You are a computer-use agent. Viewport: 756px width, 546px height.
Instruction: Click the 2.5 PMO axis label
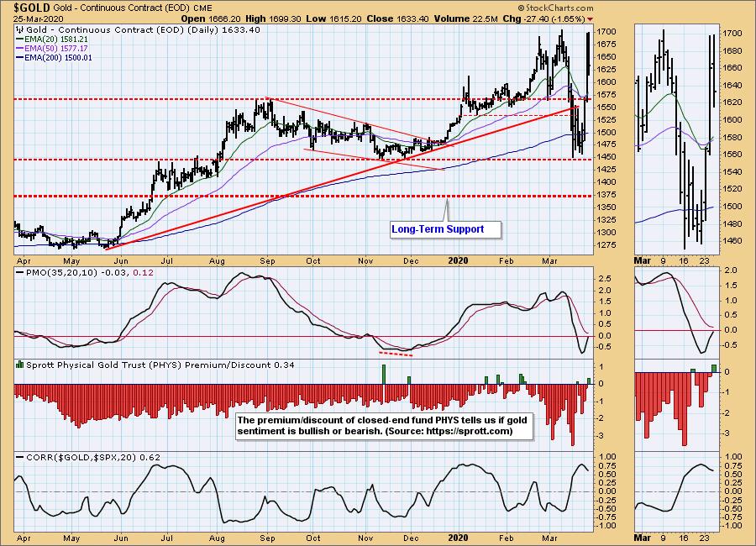click(x=604, y=279)
